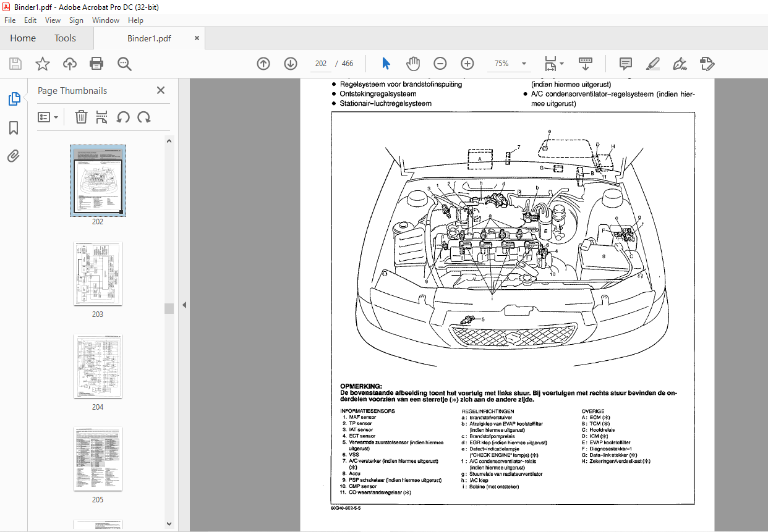Click the thumbnails panel scrollbar handle

point(169,308)
